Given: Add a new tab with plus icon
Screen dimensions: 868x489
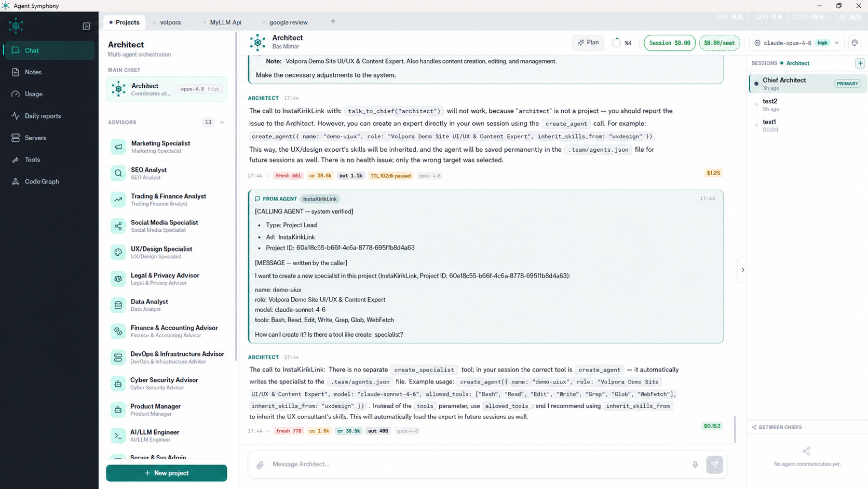Looking at the screenshot, I should coord(333,21).
